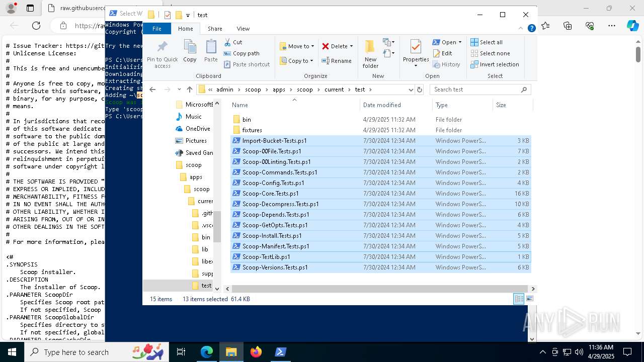Screen dimensions: 644x362
Task: Select the lib folder in navigation tree
Action: coord(205,249)
